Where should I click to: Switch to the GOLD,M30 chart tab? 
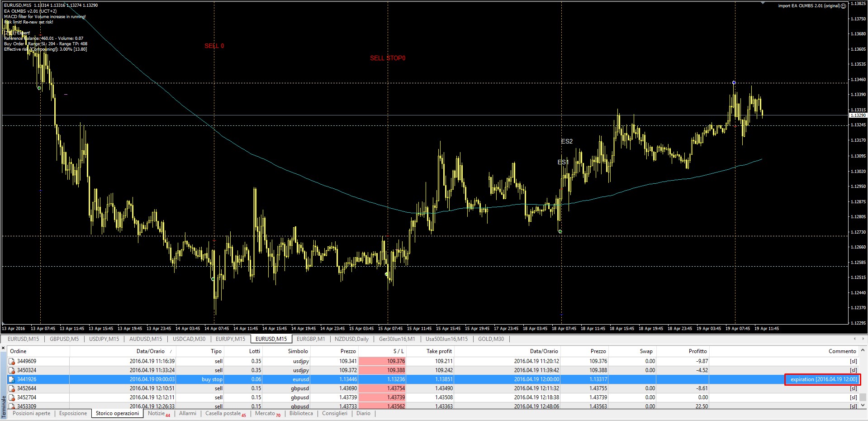(x=491, y=339)
